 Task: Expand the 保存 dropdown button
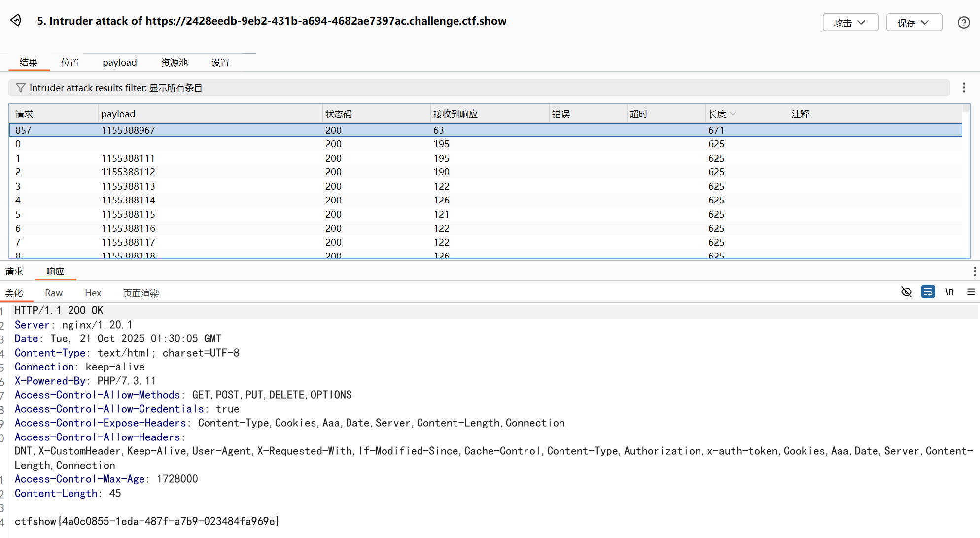click(x=914, y=23)
